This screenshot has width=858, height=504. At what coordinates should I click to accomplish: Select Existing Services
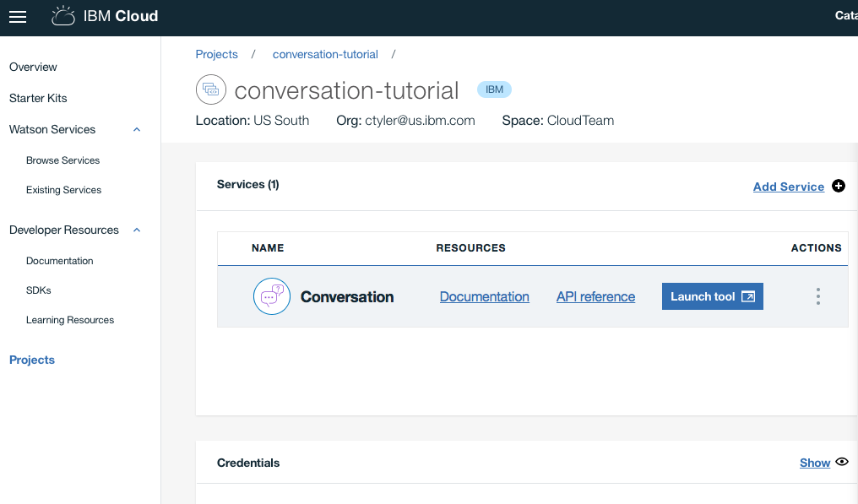[x=63, y=190]
